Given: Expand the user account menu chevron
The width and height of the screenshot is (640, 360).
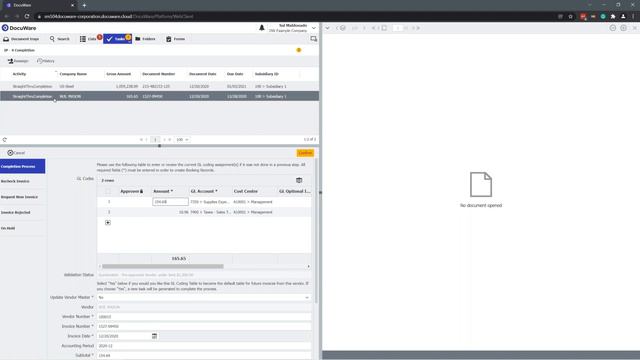Looking at the screenshot, I should coord(313,28).
